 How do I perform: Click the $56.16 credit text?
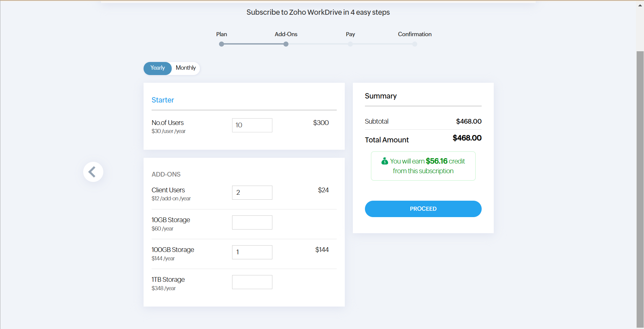click(x=437, y=161)
